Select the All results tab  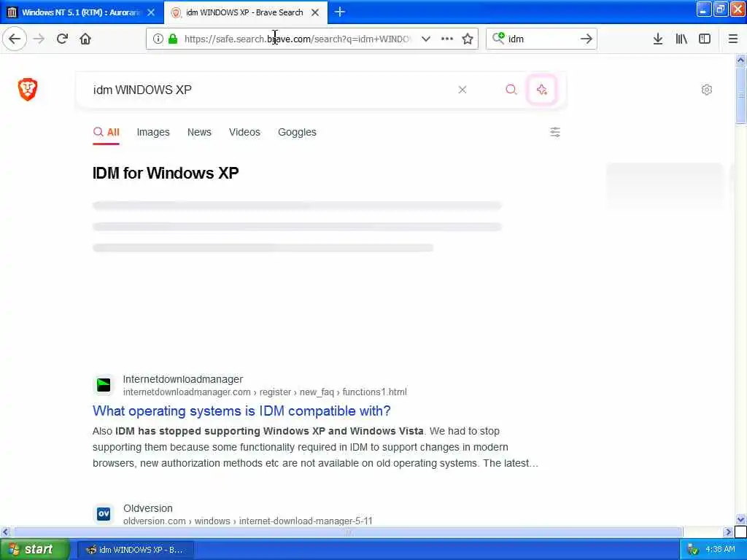pos(107,132)
